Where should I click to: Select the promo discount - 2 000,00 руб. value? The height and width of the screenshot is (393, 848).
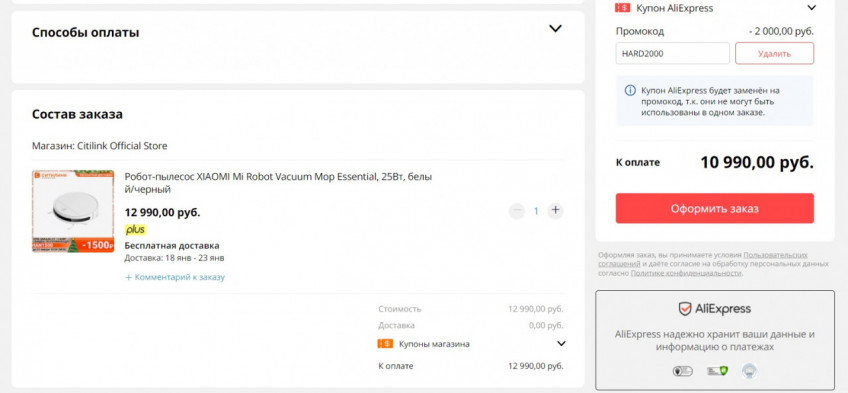(781, 31)
